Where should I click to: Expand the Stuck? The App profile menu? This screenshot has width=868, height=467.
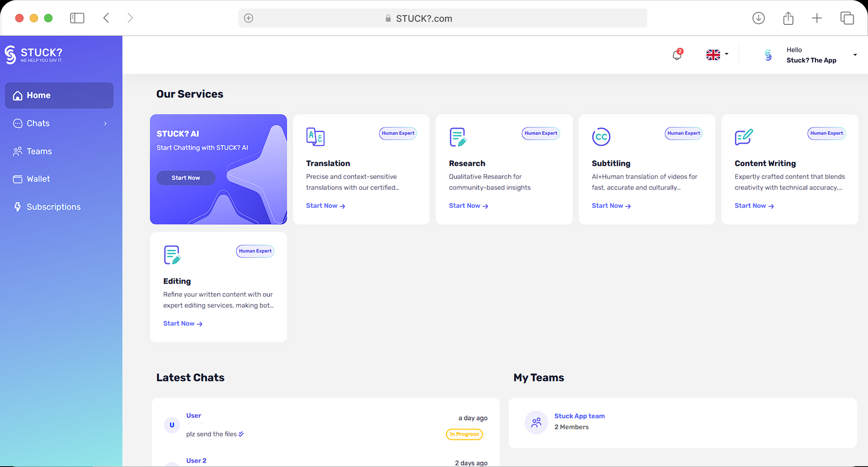[x=855, y=55]
